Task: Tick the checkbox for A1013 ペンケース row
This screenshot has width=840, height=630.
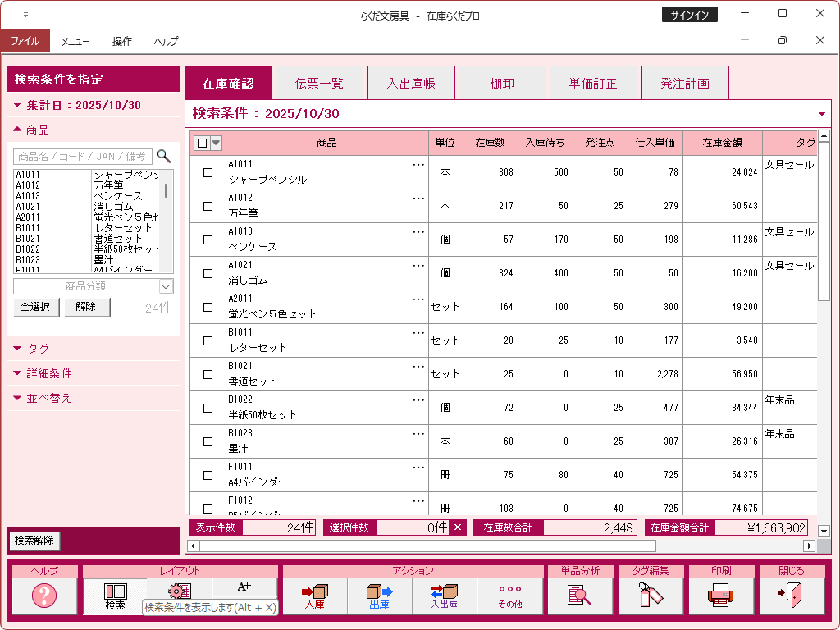Action: click(208, 240)
